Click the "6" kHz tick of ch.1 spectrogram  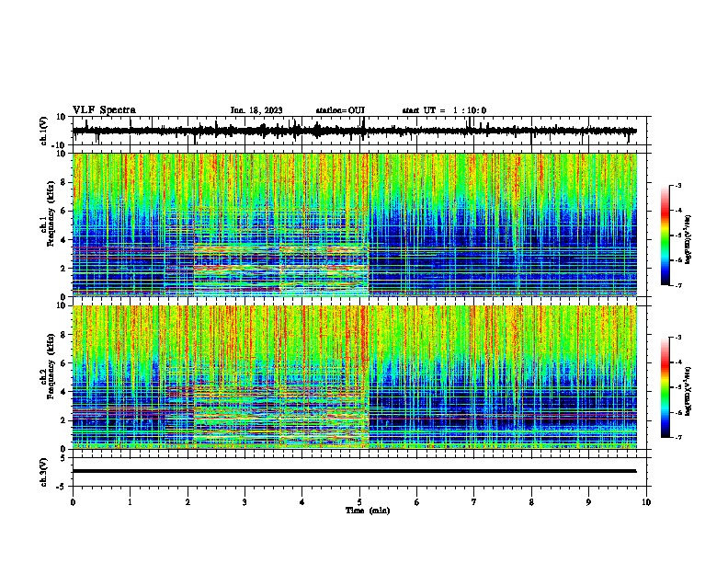(x=63, y=211)
